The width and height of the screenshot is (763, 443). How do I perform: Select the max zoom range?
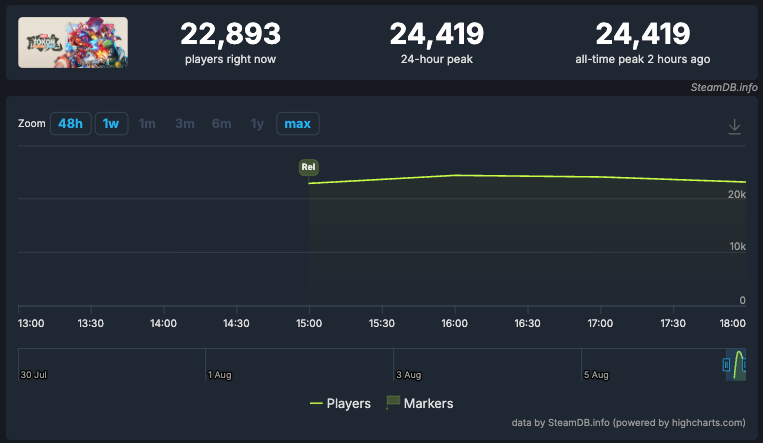(x=297, y=124)
